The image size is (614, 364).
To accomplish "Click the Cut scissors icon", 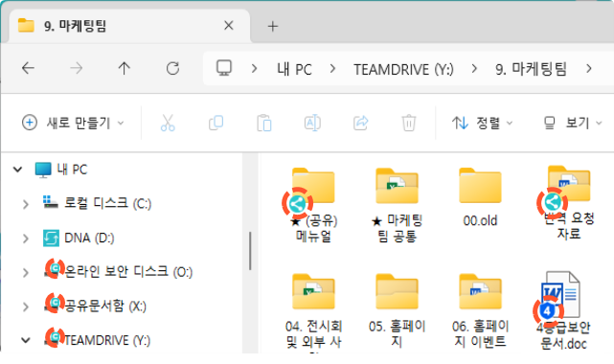I will coord(168,123).
